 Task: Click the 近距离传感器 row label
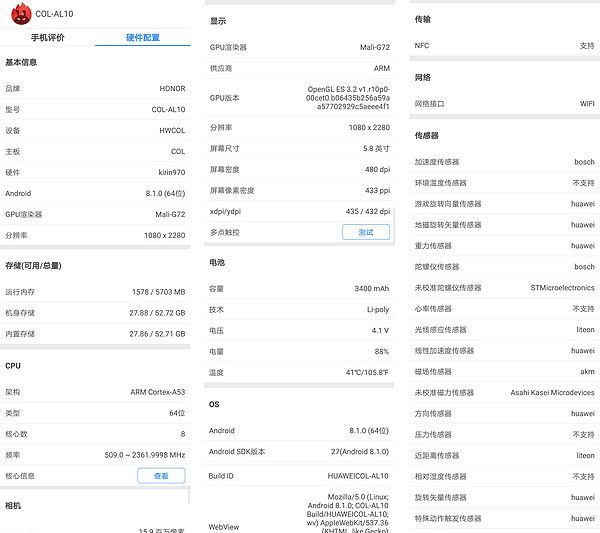pyautogui.click(x=437, y=455)
